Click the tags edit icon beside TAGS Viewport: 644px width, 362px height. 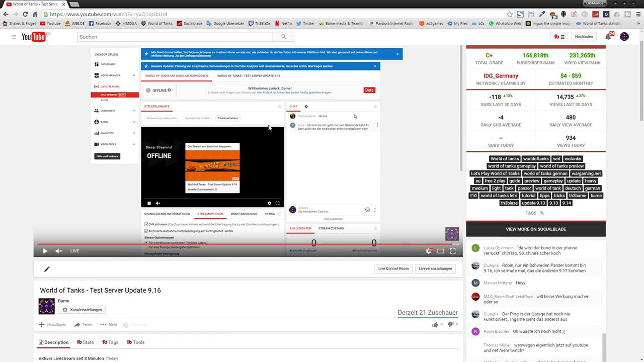click(x=542, y=213)
